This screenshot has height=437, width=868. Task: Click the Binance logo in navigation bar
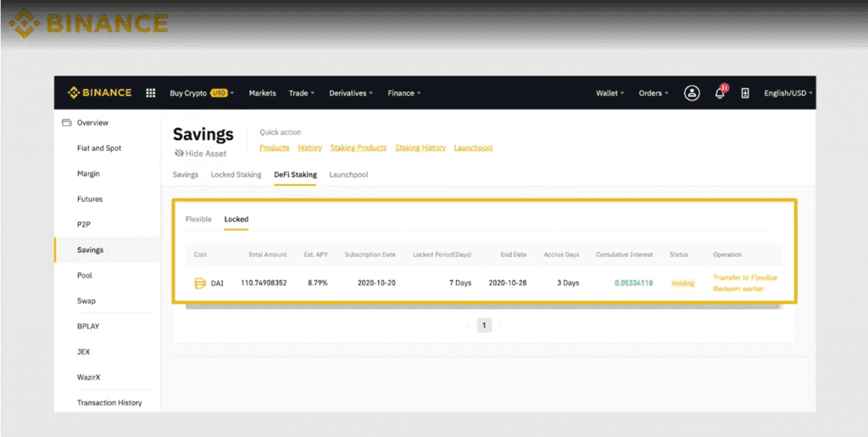pos(100,93)
